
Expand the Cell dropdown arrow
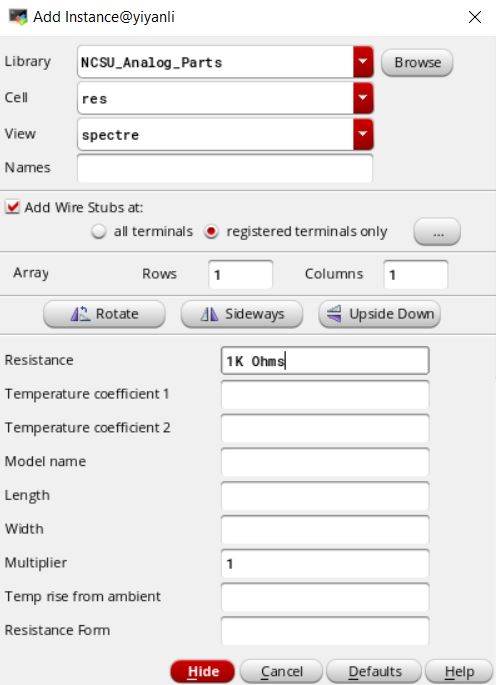(x=363, y=98)
